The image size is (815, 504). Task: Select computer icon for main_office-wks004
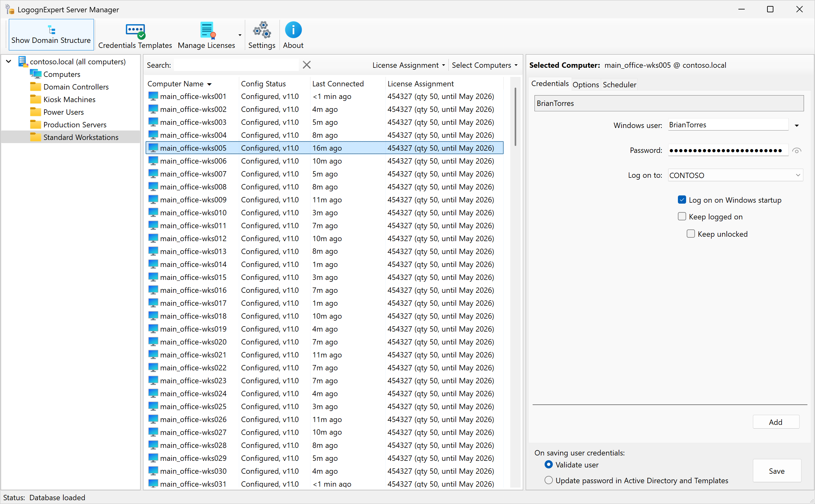click(x=153, y=135)
